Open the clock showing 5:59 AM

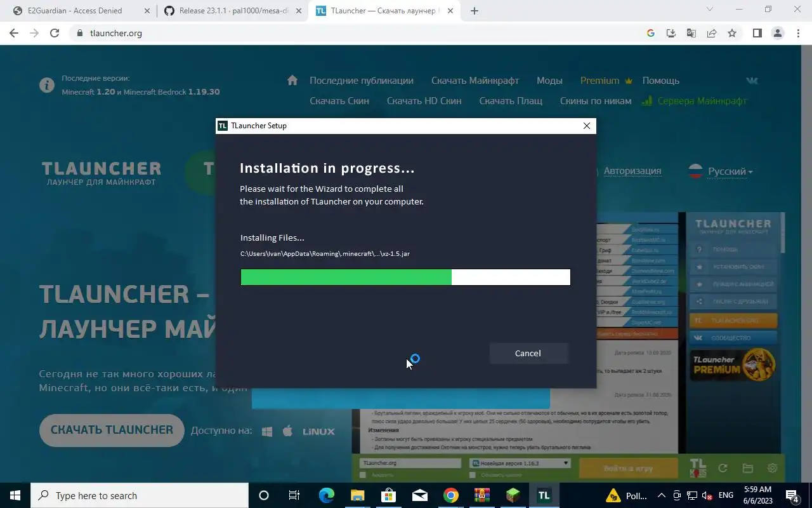pyautogui.click(x=759, y=495)
